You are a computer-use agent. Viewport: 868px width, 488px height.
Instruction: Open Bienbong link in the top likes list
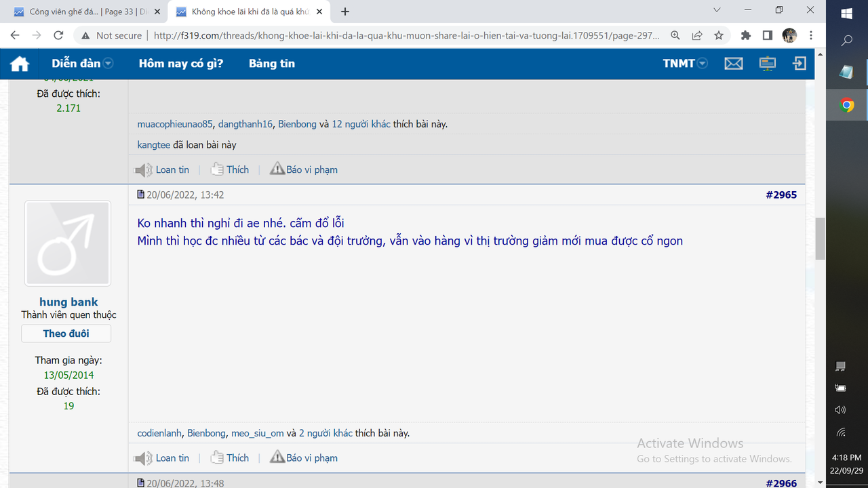coord(297,125)
